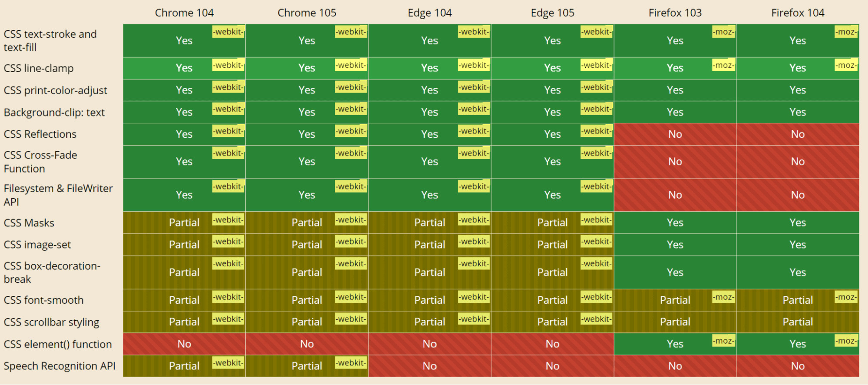Select the No cell for Firefox 104 Speech Recognition
Screen dimensions: 868x385
pyautogui.click(x=798, y=366)
